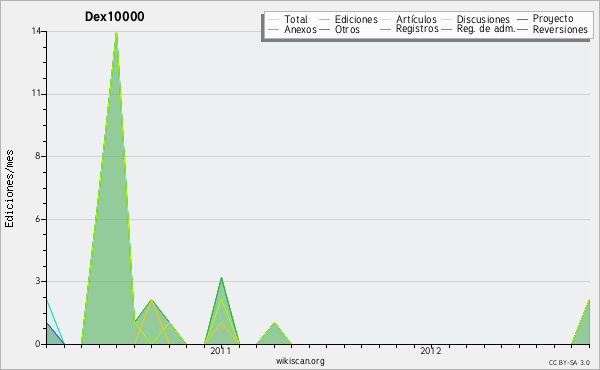The width and height of the screenshot is (600, 370).
Task: Click the y-axis value 11
Action: coord(36,94)
